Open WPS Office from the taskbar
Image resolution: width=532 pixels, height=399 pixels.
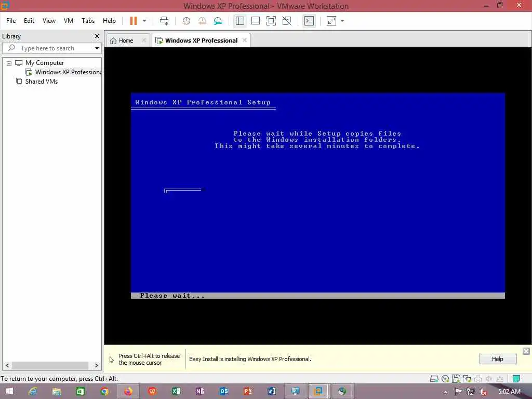pos(152,391)
